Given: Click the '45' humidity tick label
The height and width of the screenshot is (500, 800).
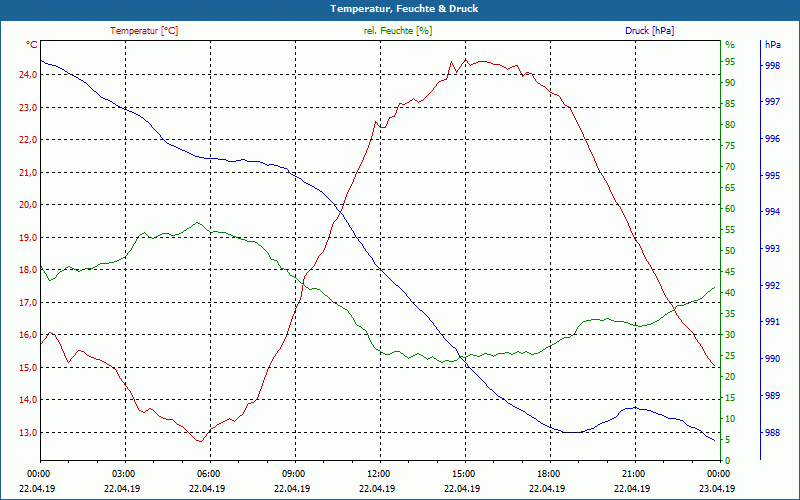Looking at the screenshot, I should (x=730, y=272).
